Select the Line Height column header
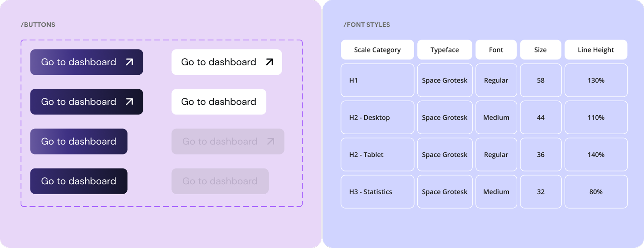 [x=596, y=50]
